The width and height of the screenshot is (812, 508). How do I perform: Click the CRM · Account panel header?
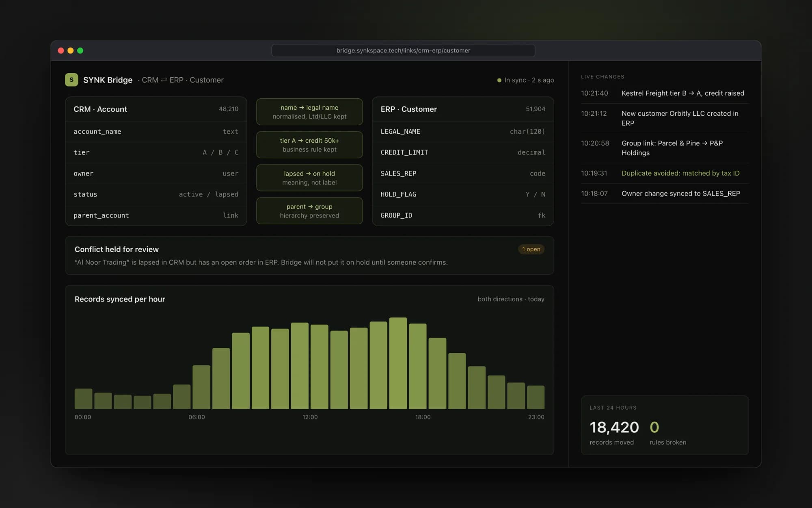[x=156, y=109]
